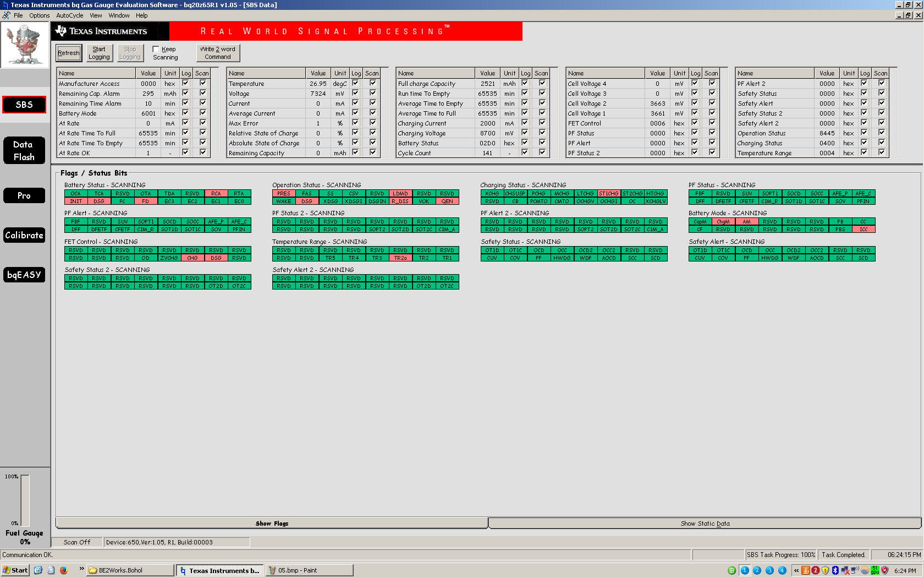
Task: Open the SBS sidebar page
Action: [24, 105]
